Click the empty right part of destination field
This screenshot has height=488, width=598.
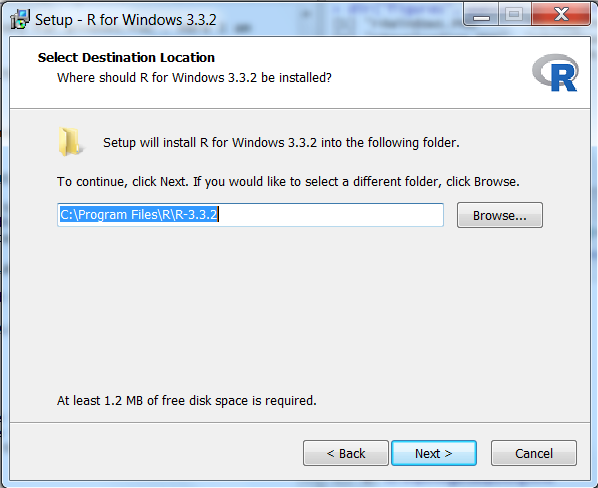[x=330, y=215]
